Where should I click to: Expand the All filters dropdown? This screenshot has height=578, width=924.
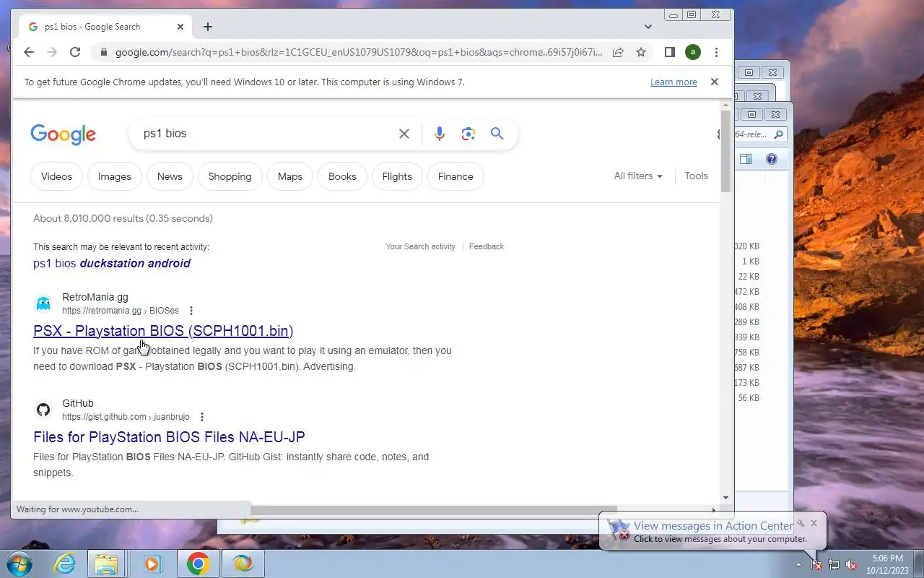coord(638,176)
